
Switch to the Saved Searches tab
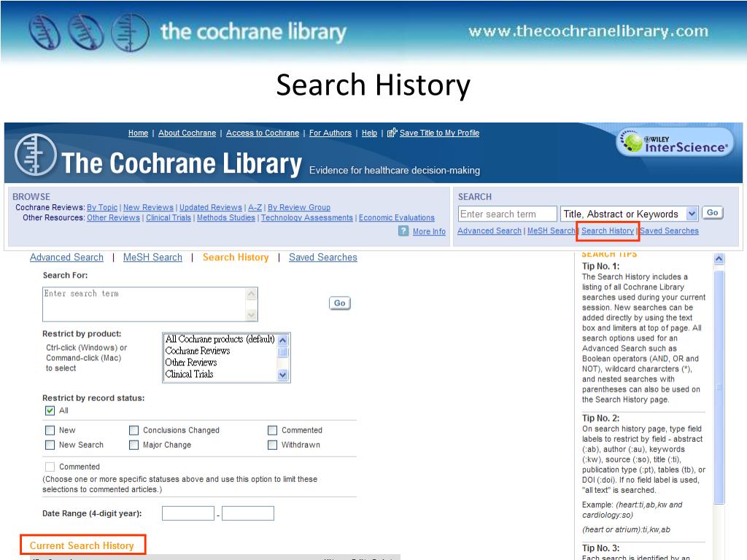click(x=323, y=257)
